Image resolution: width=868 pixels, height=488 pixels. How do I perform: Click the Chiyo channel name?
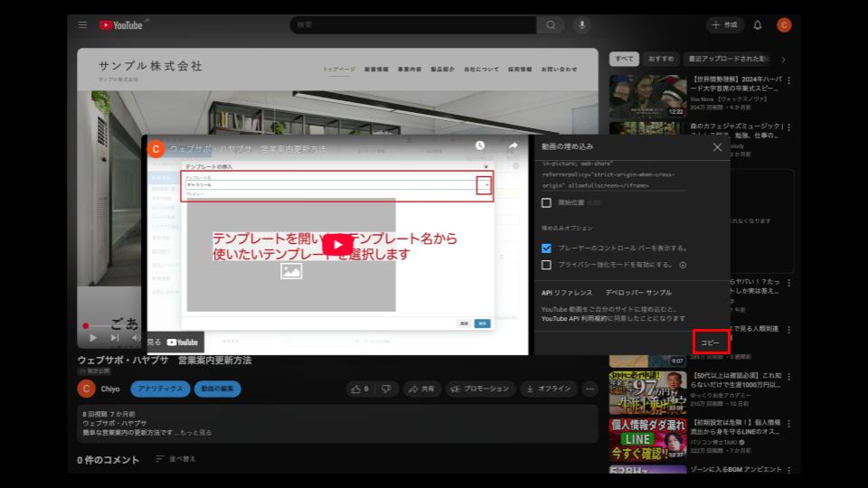110,389
